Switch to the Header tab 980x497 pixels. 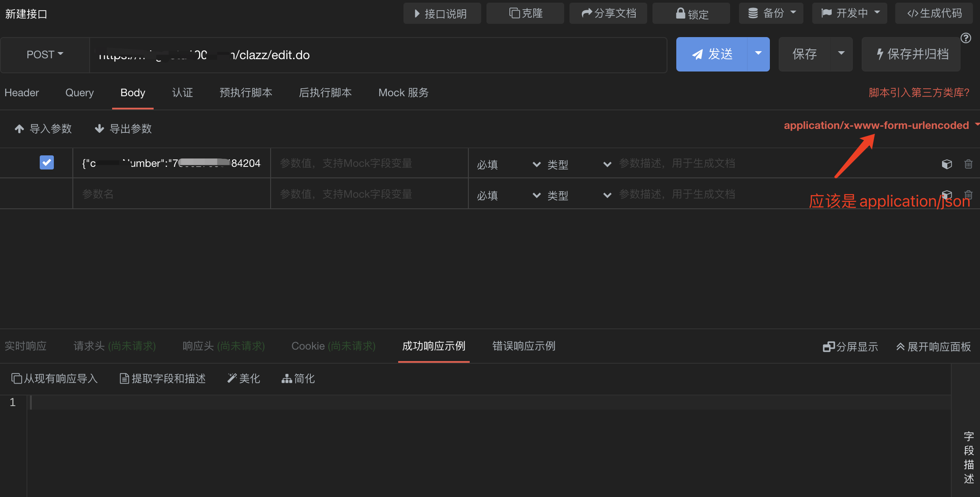click(22, 93)
